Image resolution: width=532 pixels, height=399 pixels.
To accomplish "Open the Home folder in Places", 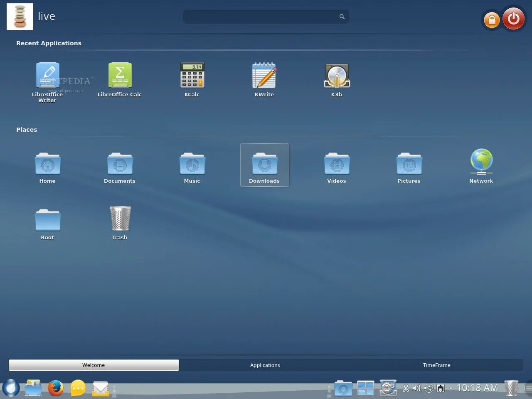I will pos(47,167).
